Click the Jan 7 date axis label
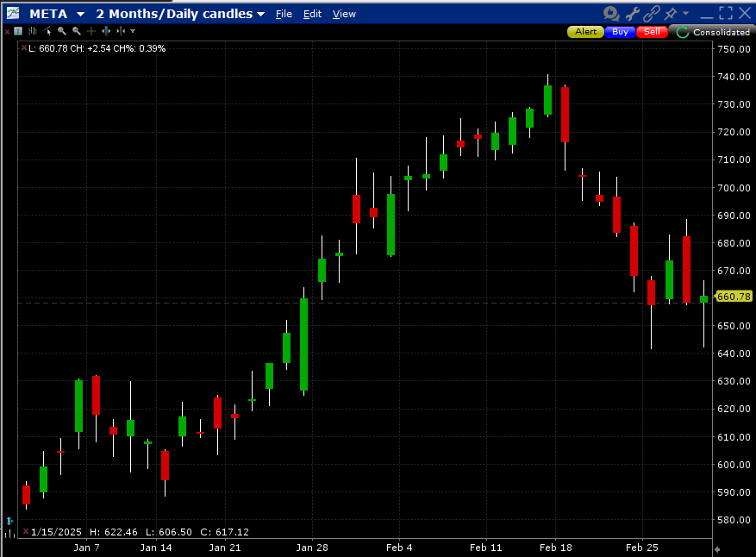 87,548
